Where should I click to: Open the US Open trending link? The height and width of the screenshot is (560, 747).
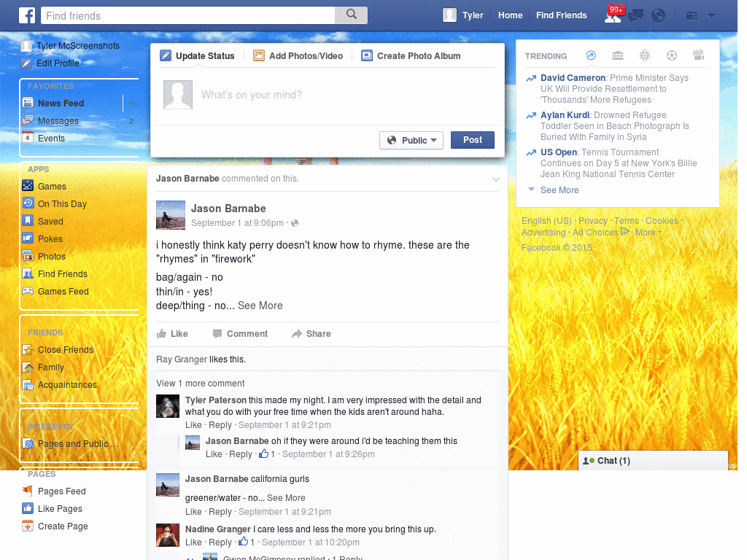(558, 152)
